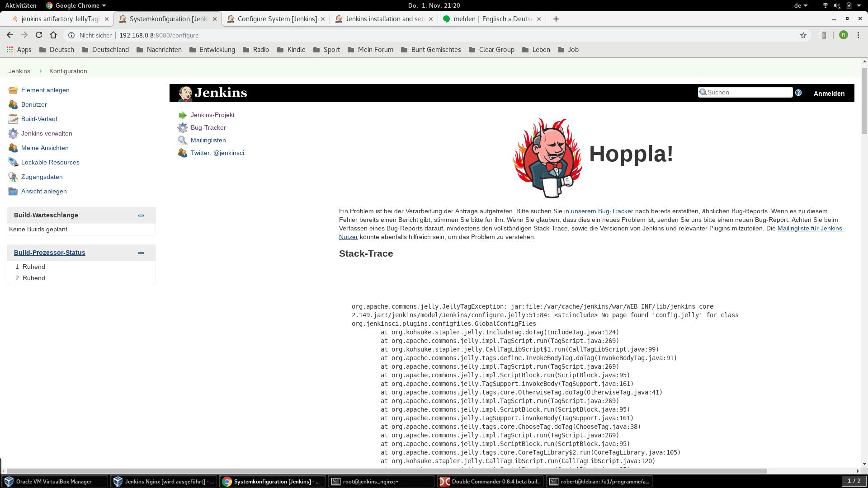868x488 pixels.
Task: Open the Chrome three-dot menu
Action: point(858,35)
